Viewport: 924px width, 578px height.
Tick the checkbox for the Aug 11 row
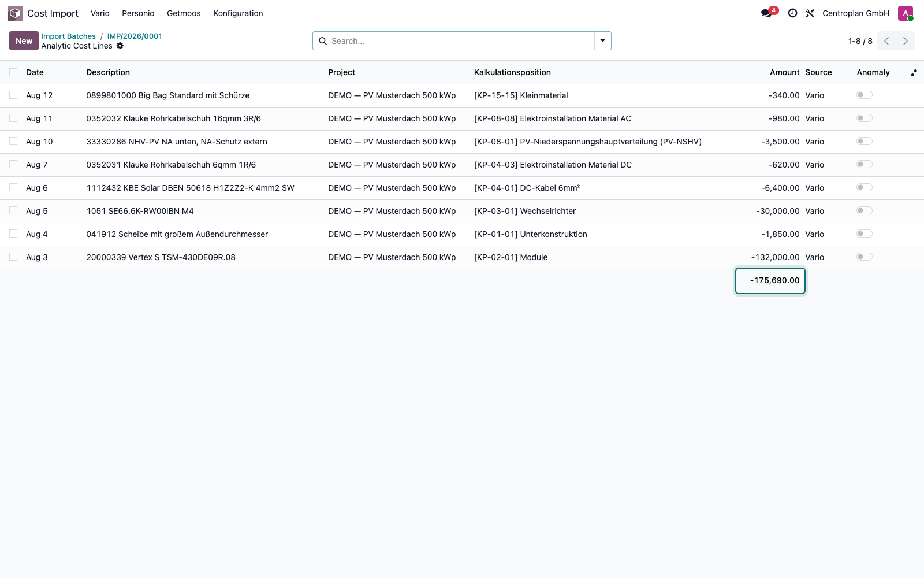13,118
